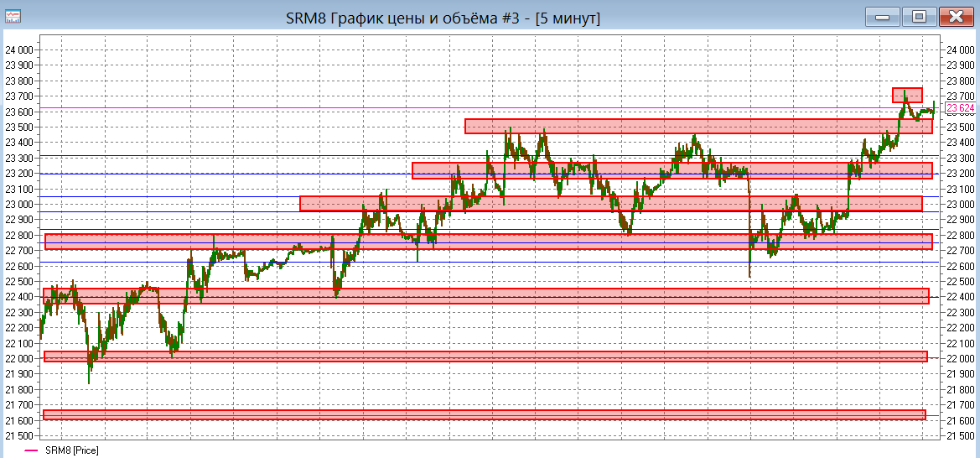Click '22 200' on the right price axis

(x=961, y=327)
